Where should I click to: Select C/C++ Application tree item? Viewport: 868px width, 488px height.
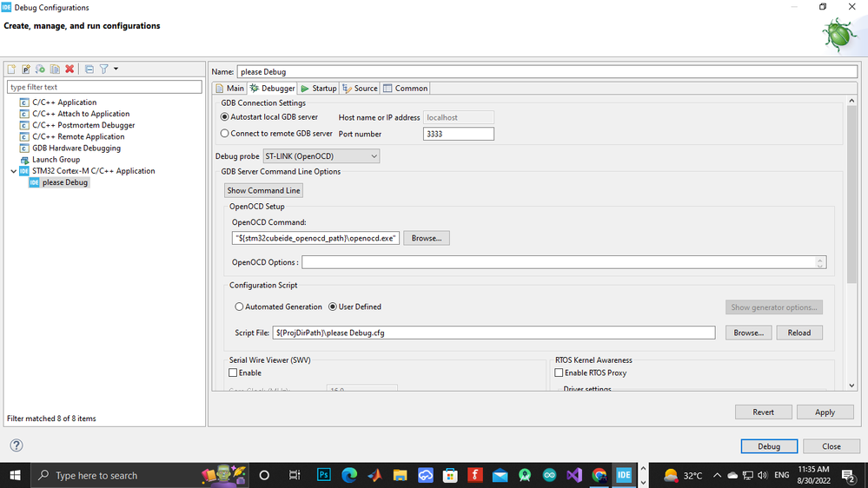64,102
